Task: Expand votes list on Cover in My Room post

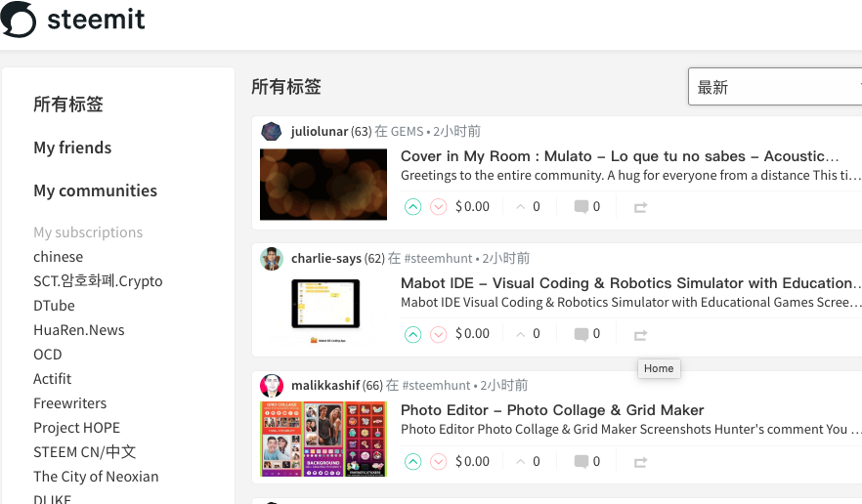Action: [528, 207]
